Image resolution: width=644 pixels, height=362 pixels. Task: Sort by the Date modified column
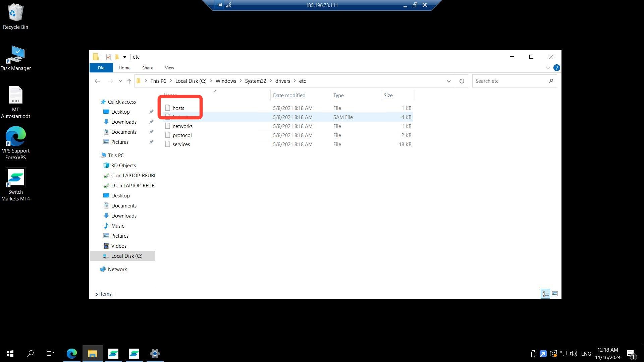pos(300,96)
